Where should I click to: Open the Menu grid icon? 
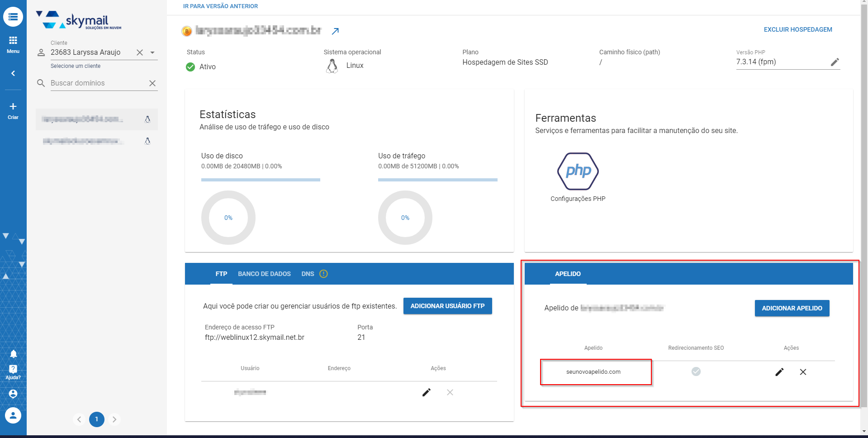13,44
